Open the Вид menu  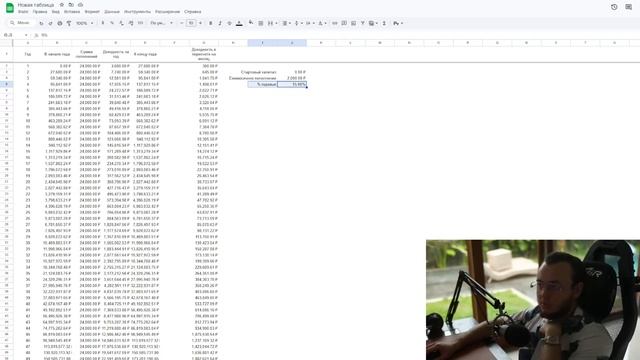pyautogui.click(x=56, y=12)
